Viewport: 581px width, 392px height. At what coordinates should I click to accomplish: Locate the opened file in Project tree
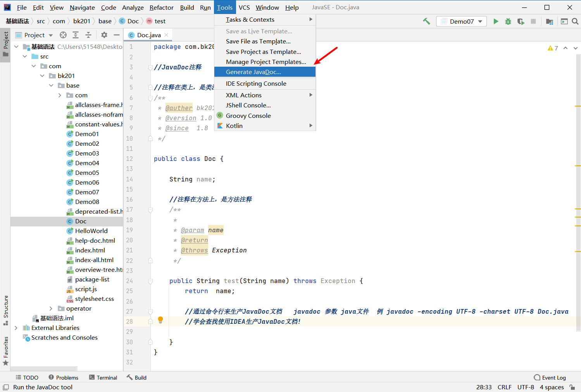coord(63,35)
